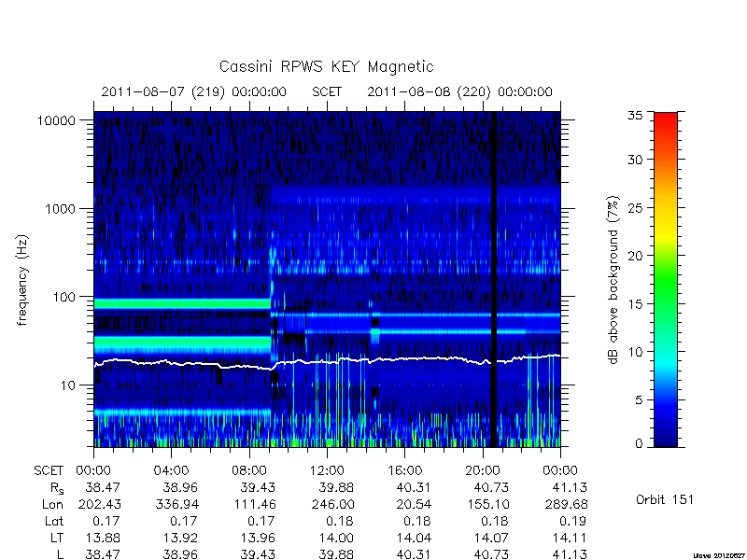The height and width of the screenshot is (560, 747).
Task: Select the end date "2011-08-08 (220) 00:00:00"
Action: pos(459,91)
